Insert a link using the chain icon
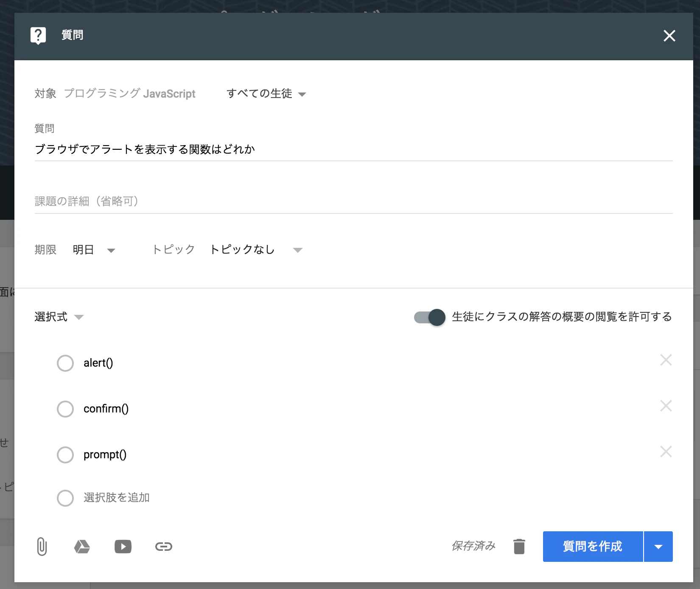Viewport: 700px width, 589px height. point(164,547)
